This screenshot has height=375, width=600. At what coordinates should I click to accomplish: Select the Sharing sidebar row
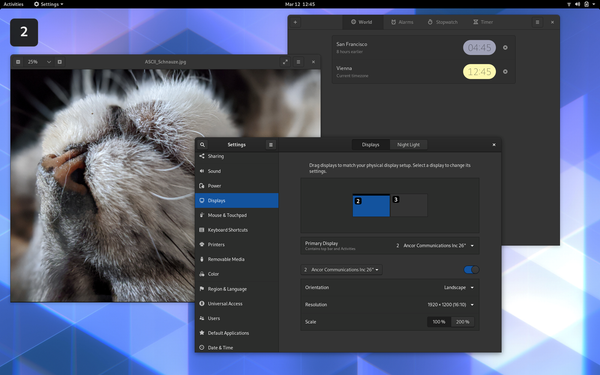pos(236,156)
